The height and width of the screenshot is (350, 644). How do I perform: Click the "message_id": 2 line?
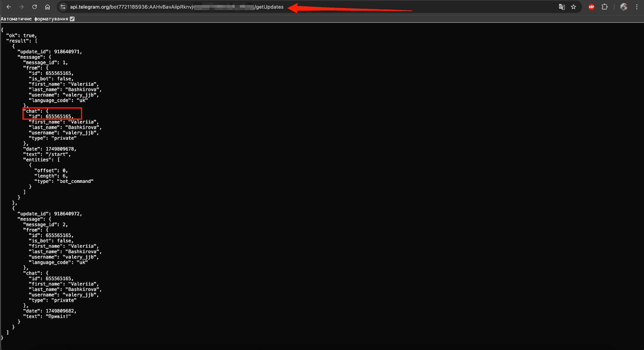[45, 225]
